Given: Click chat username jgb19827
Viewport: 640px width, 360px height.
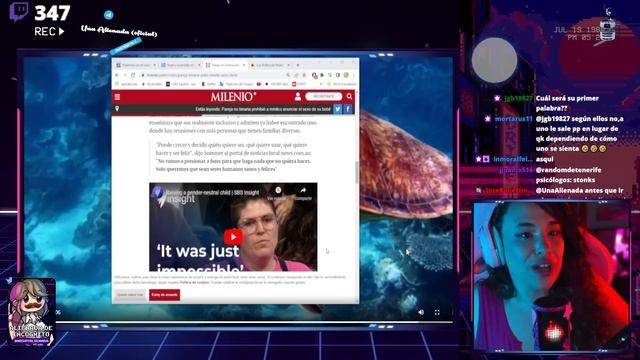Looking at the screenshot, I should (518, 98).
